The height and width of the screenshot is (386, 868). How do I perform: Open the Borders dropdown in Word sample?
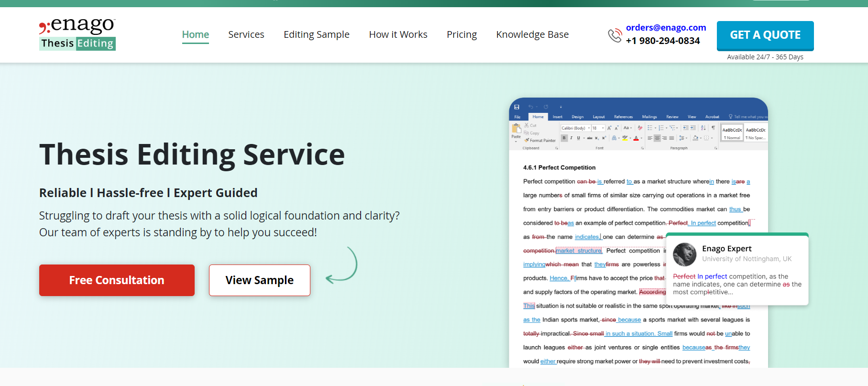(708, 138)
